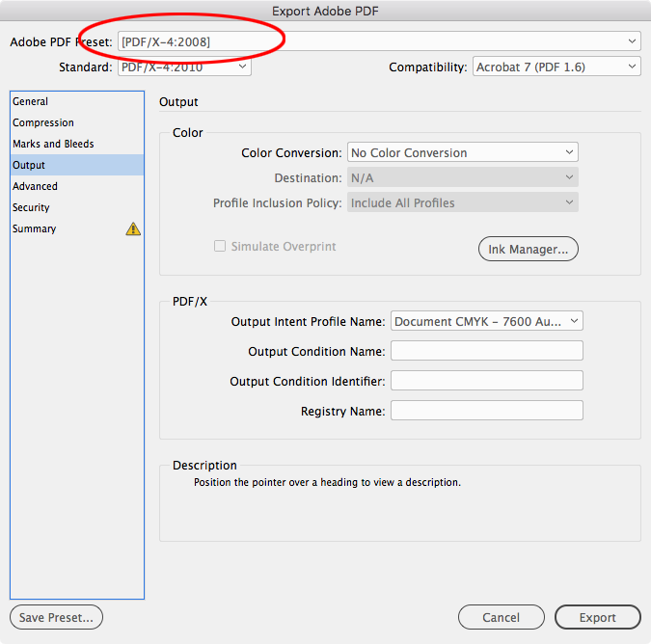The height and width of the screenshot is (644, 651).
Task: Open the Color Conversion dropdown
Action: [463, 152]
